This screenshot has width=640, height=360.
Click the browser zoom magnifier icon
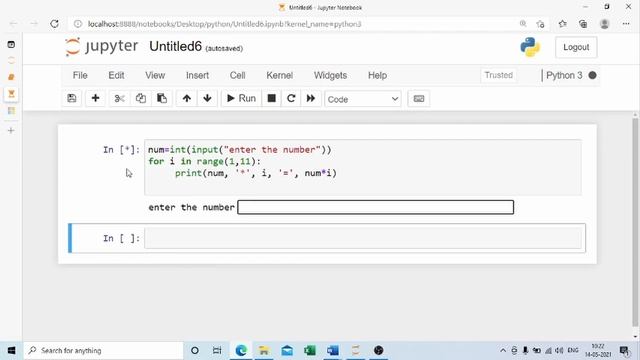pos(523,24)
